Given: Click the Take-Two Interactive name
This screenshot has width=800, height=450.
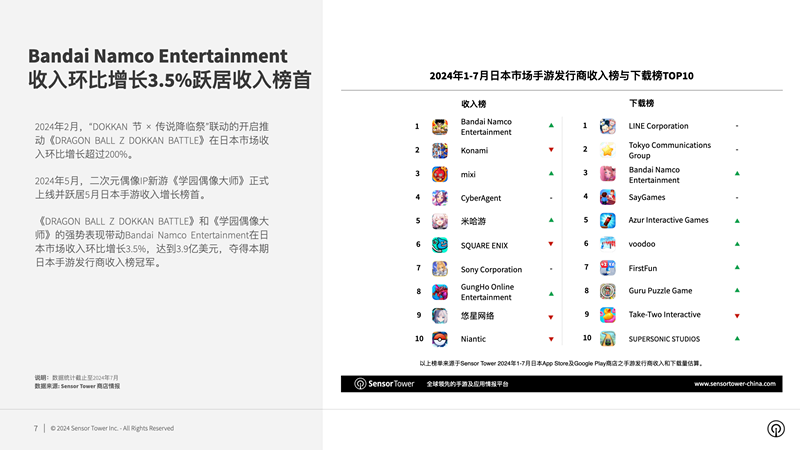Looking at the screenshot, I should 664,315.
